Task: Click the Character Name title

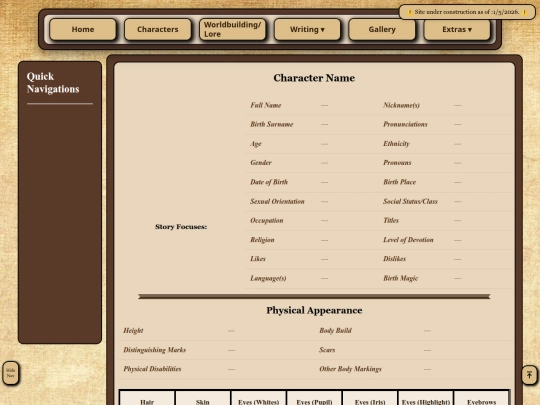Action: pyautogui.click(x=314, y=78)
